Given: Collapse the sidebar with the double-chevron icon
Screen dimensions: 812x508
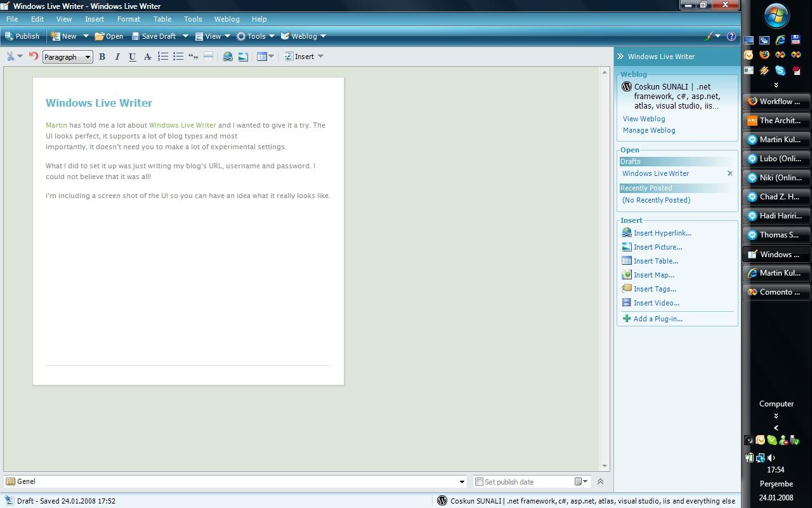Looking at the screenshot, I should (x=620, y=57).
